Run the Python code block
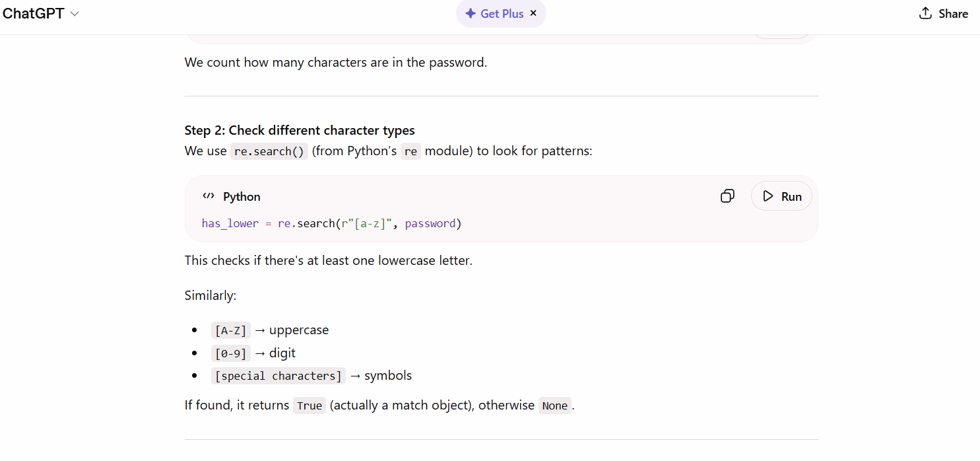 (781, 196)
